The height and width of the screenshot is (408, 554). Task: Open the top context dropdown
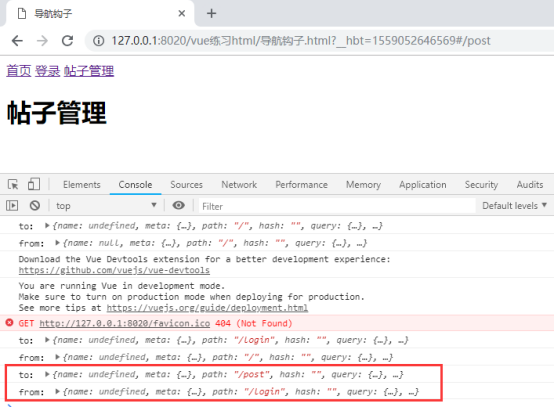pos(106,206)
